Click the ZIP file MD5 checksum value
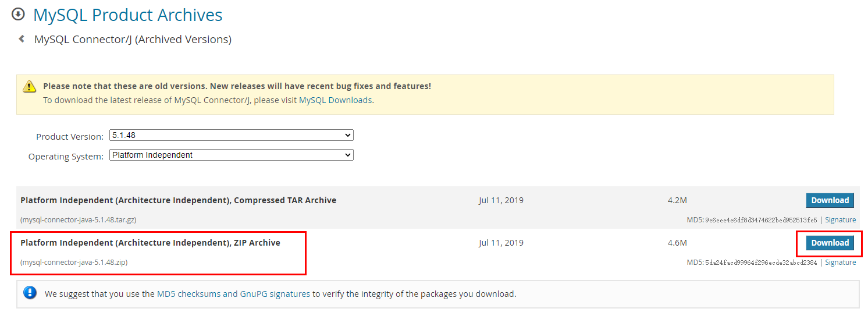868x312 pixels. click(x=761, y=263)
